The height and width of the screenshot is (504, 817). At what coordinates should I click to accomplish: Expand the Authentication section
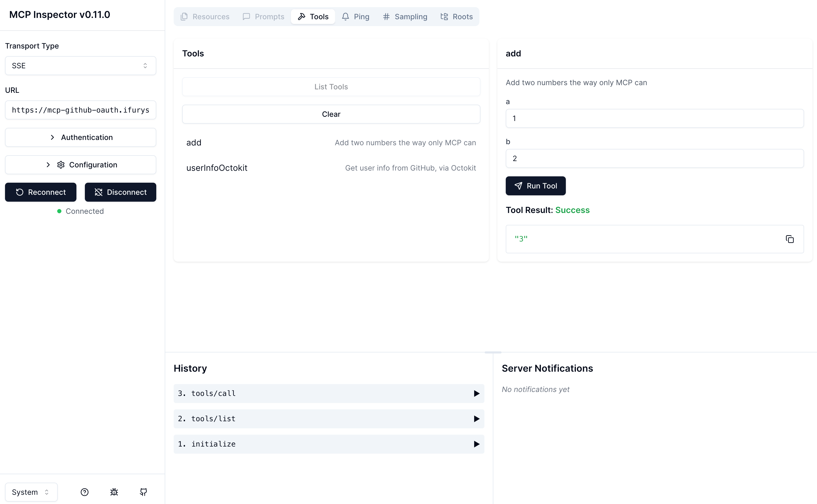point(81,137)
